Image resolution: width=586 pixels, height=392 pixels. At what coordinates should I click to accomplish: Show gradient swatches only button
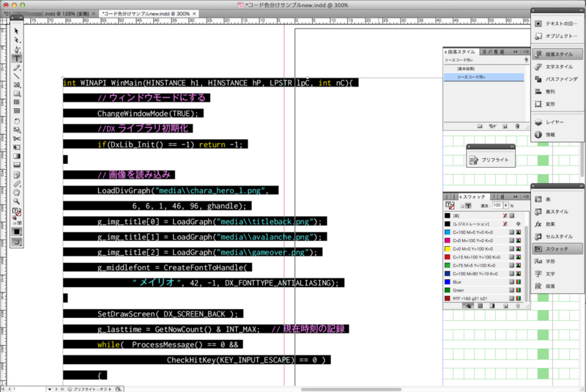(492, 306)
